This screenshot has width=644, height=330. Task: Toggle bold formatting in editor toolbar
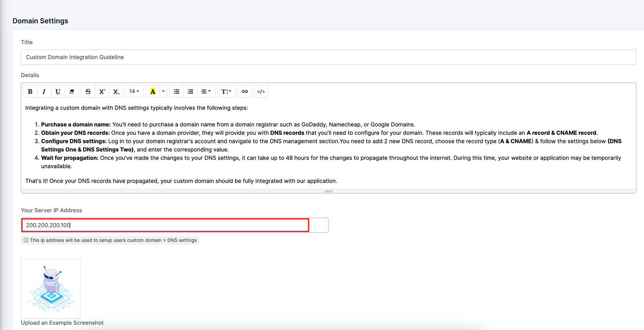30,92
